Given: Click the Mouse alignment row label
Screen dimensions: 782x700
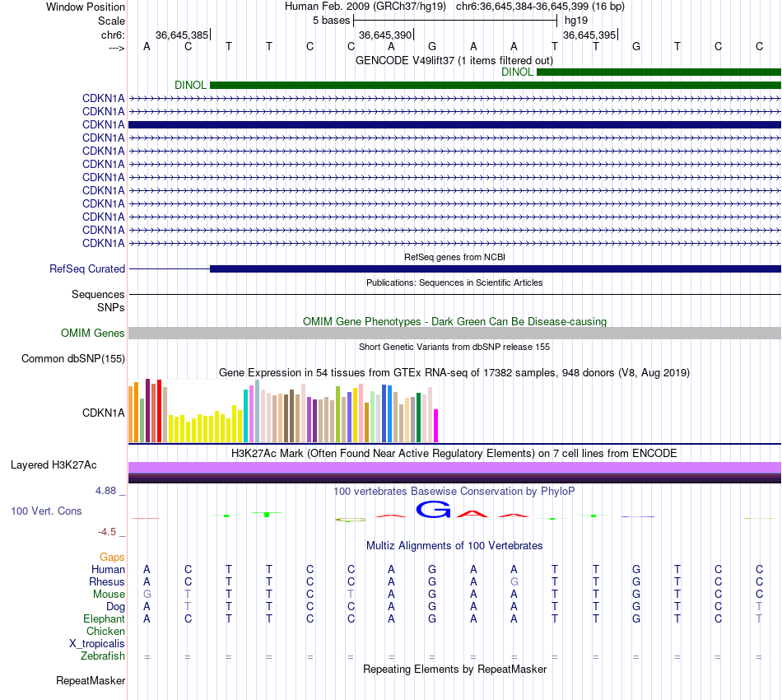Looking at the screenshot, I should click(109, 595).
